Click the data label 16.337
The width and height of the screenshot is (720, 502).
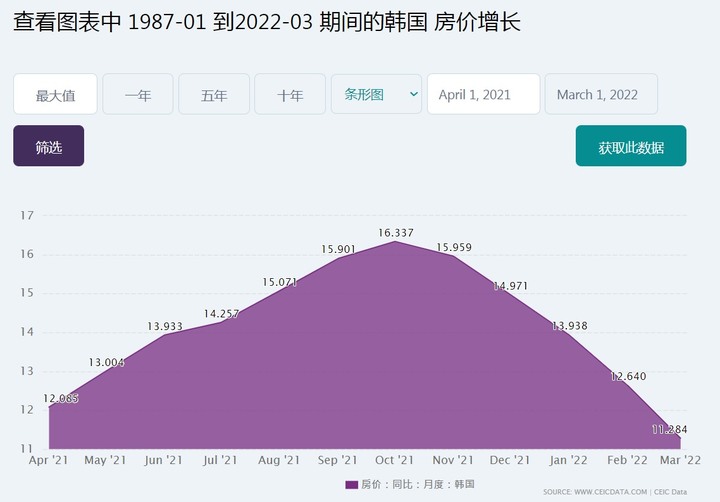point(396,233)
